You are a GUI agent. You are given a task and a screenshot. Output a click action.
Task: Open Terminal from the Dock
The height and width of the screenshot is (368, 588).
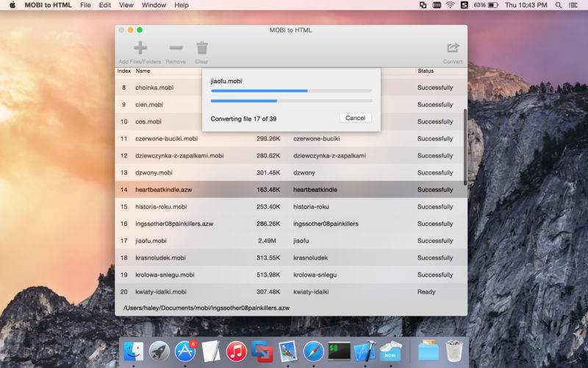[x=339, y=352]
